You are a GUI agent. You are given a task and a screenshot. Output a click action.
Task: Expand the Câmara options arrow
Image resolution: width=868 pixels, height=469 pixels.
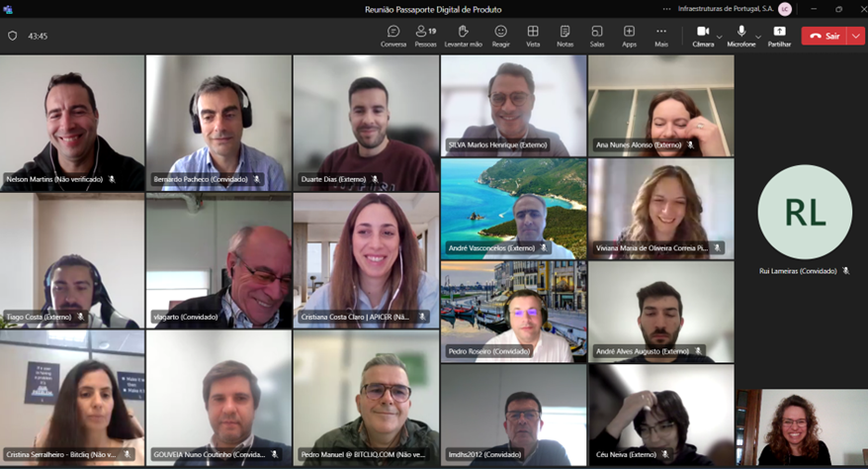click(719, 37)
